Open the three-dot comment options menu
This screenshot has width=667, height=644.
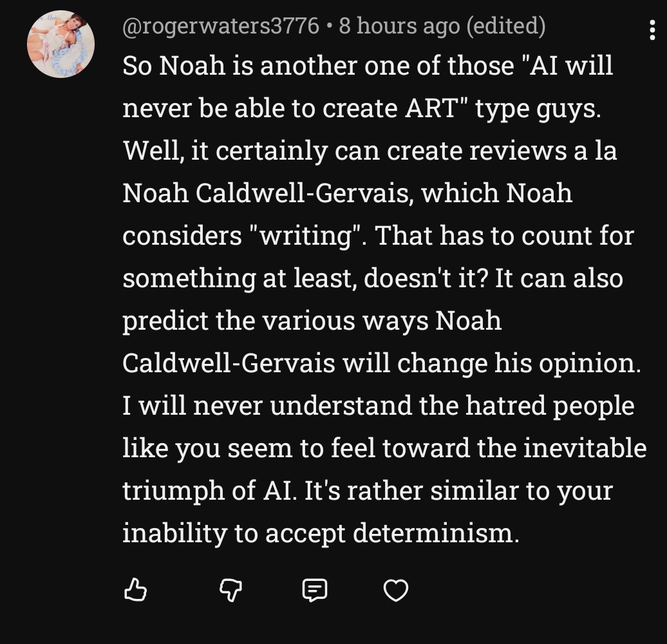(653, 30)
